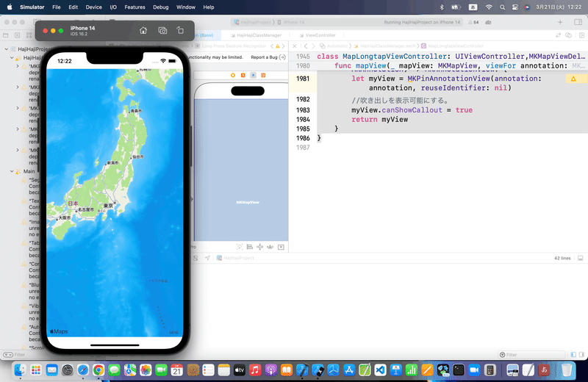This screenshot has width=588, height=382.
Task: Show left console pane toggle
Action: point(573,355)
